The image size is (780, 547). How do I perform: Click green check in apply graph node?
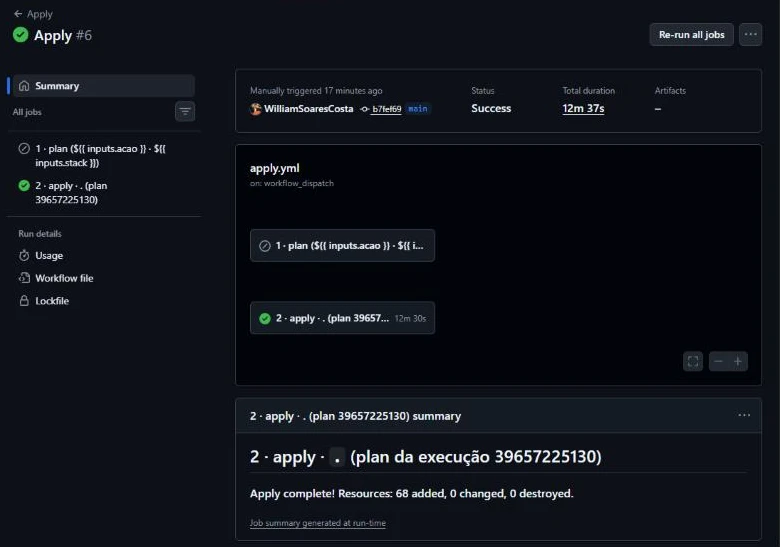pyautogui.click(x=265, y=318)
